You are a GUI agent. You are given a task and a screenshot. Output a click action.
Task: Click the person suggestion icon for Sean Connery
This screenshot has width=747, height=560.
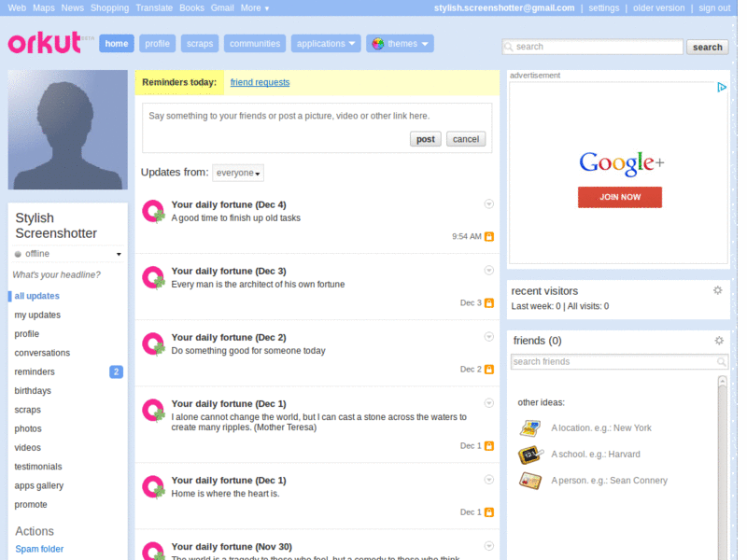pos(530,481)
